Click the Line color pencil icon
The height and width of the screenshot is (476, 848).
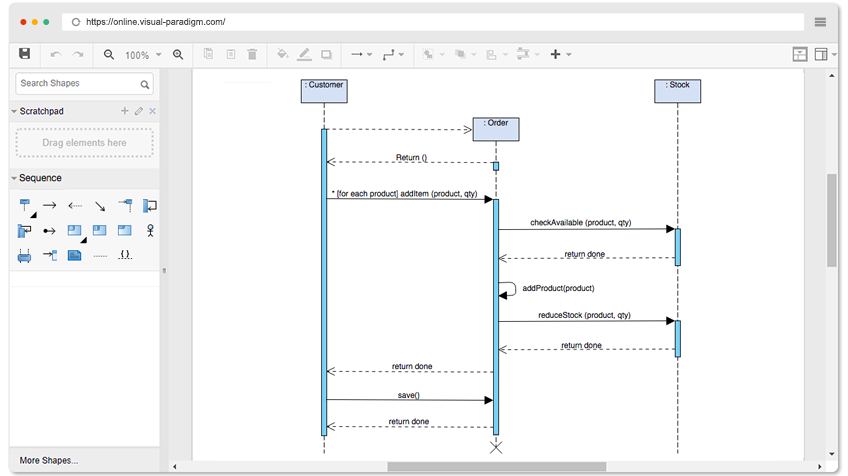pyautogui.click(x=304, y=54)
